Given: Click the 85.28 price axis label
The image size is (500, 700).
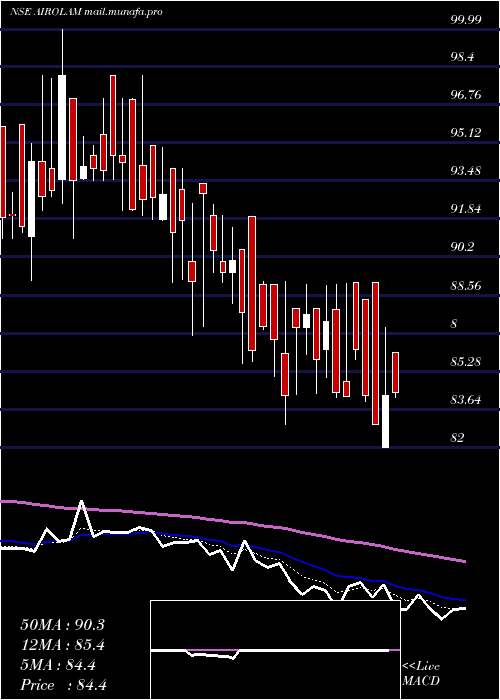Looking at the screenshot, I should 466,361.
